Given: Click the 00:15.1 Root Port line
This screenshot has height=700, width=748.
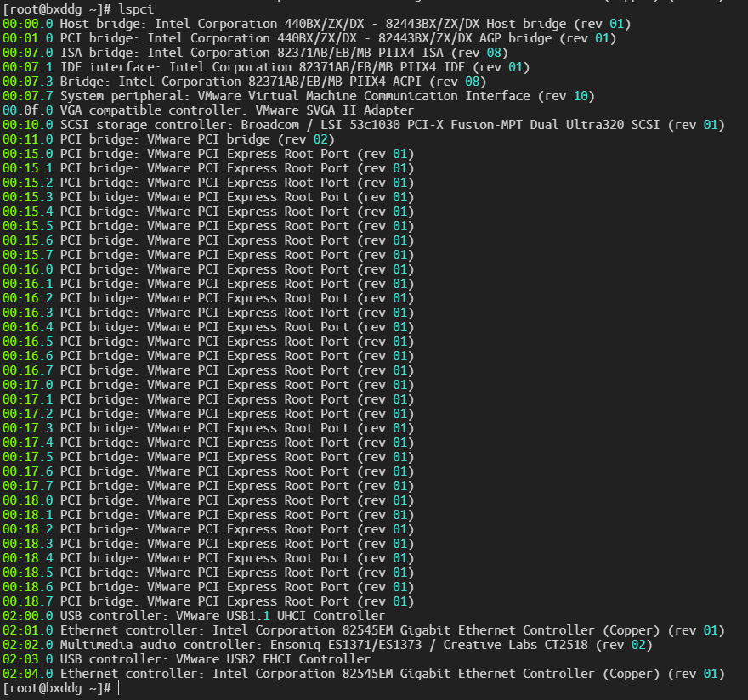Looking at the screenshot, I should point(208,168).
